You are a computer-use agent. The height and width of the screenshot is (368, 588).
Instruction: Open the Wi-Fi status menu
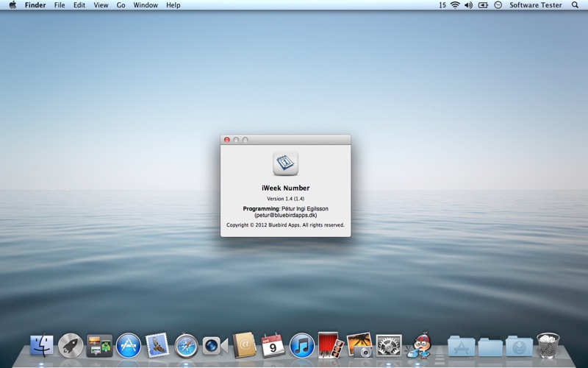pos(455,5)
